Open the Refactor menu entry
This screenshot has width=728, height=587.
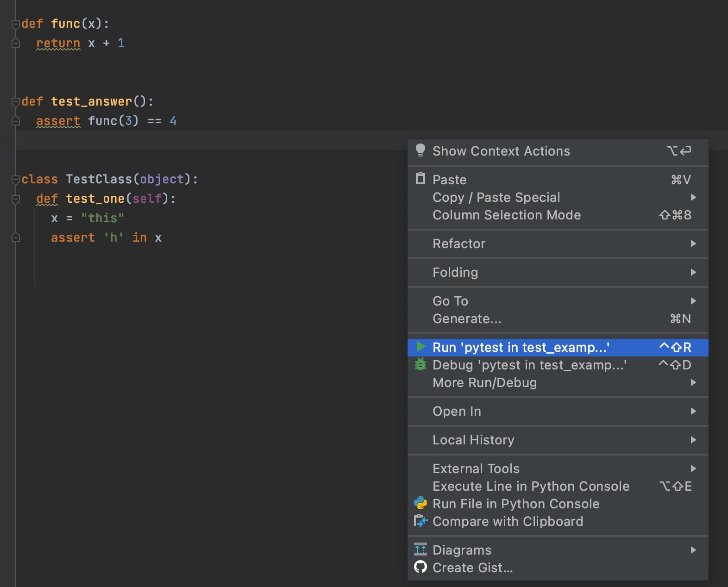pos(558,244)
